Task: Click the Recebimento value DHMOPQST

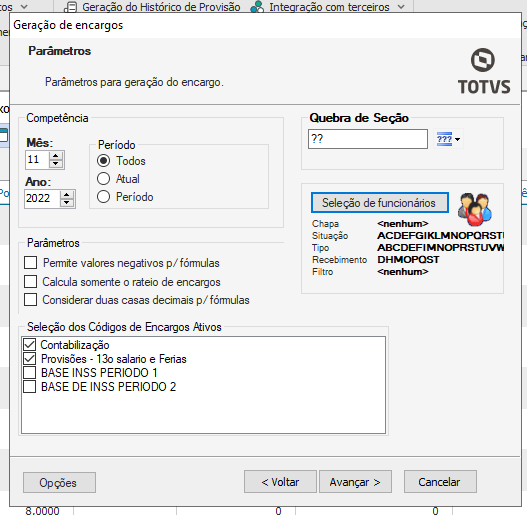Action: coord(408,260)
